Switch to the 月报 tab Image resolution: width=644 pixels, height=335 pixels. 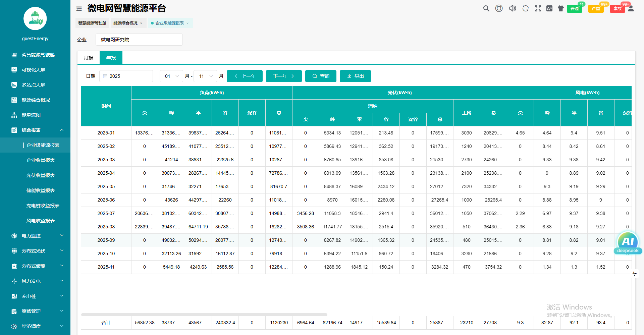(x=89, y=58)
